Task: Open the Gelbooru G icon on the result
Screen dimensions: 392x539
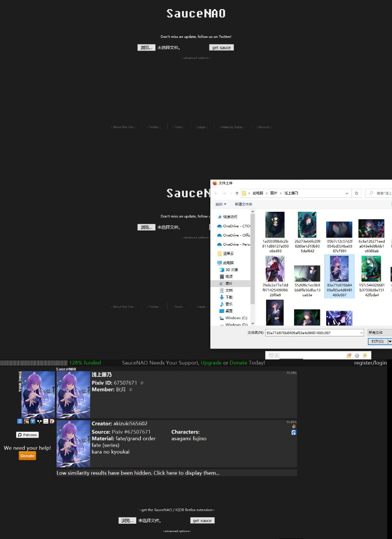Action: (x=294, y=432)
